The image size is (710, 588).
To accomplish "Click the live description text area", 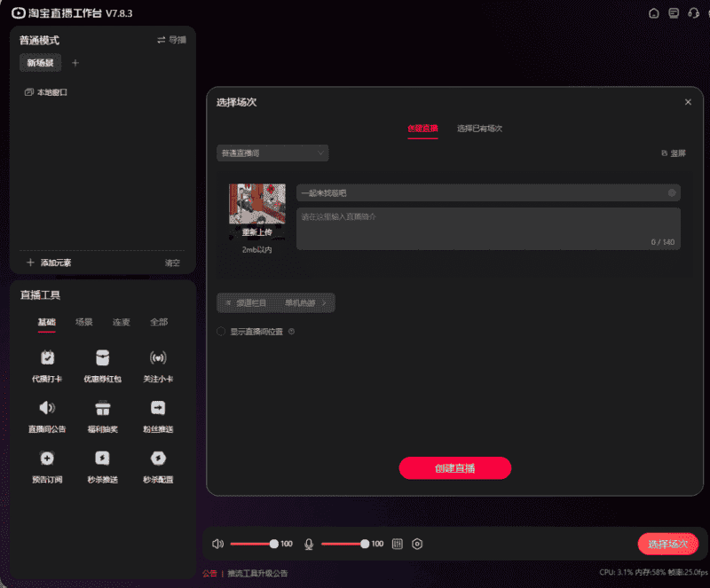I will pyautogui.click(x=488, y=228).
